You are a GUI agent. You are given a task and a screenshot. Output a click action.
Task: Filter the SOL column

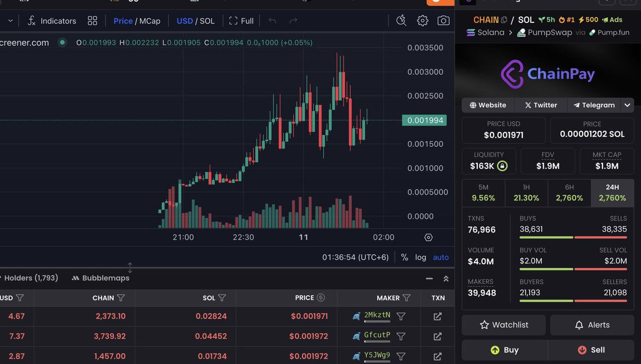tap(222, 298)
